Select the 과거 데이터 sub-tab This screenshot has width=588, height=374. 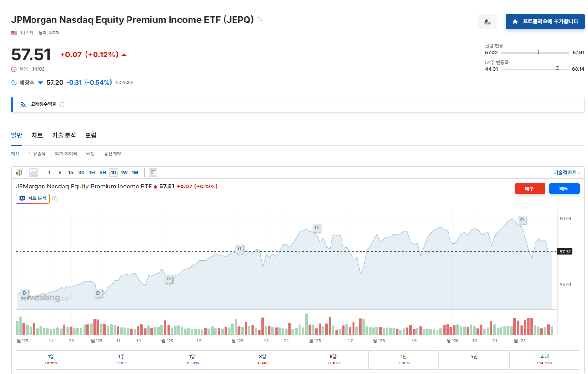pos(66,154)
